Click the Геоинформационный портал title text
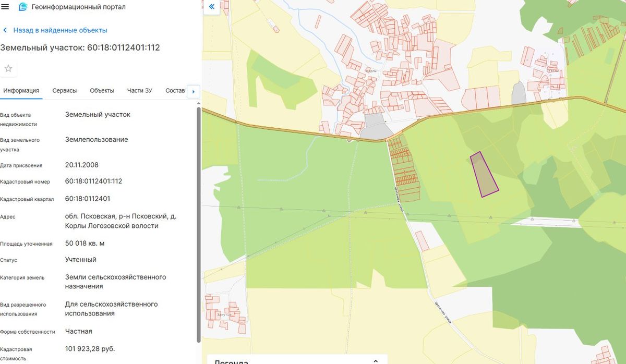This screenshot has width=626, height=364. click(78, 7)
